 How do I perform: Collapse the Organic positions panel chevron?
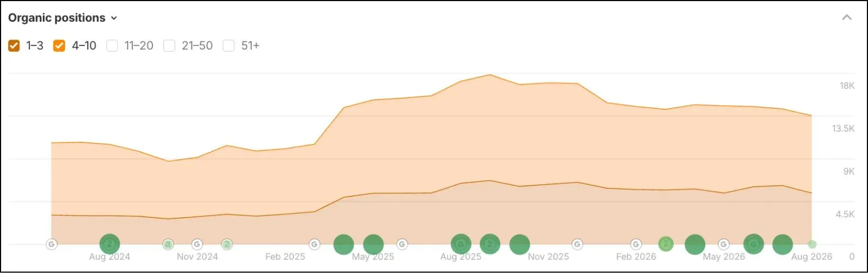(x=846, y=17)
